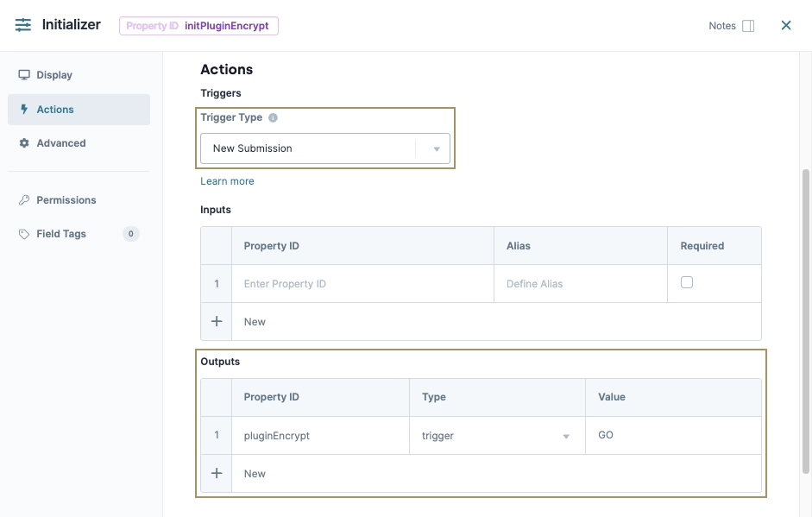This screenshot has width=812, height=517.
Task: Expand the Trigger Type dropdown arrow
Action: tap(437, 148)
